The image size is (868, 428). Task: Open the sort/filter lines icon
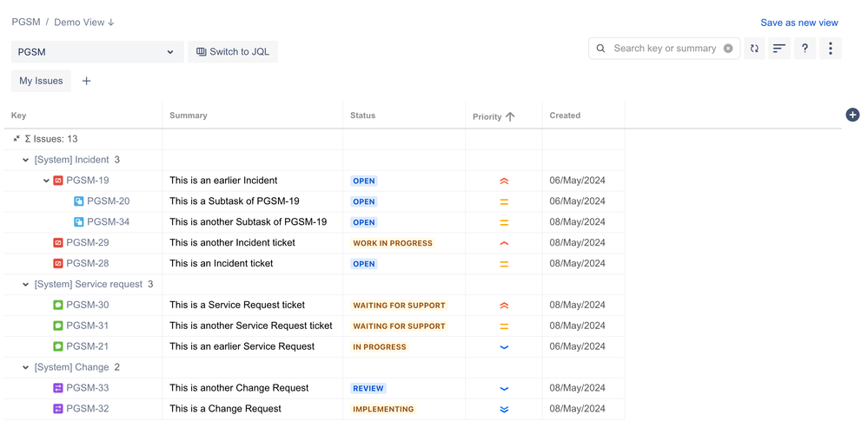click(779, 49)
